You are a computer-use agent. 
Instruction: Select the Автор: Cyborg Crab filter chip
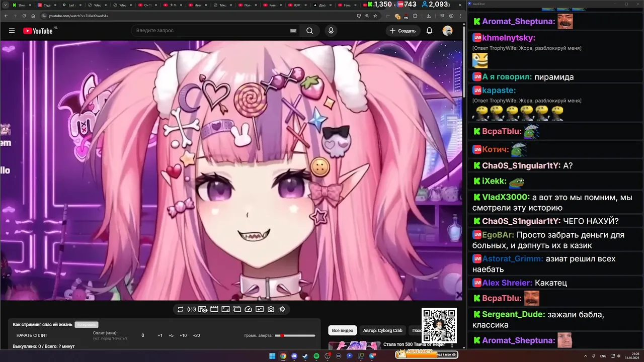[x=383, y=330]
